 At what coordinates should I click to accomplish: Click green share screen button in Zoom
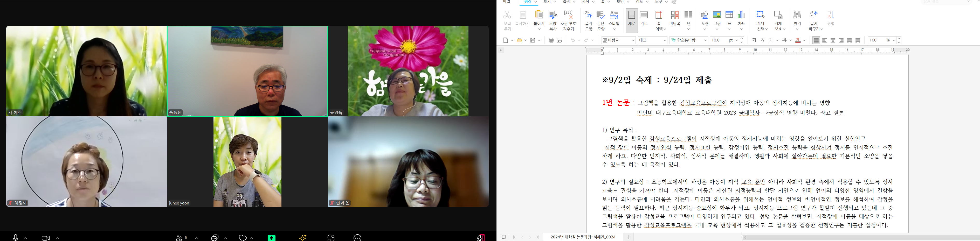[x=271, y=238]
